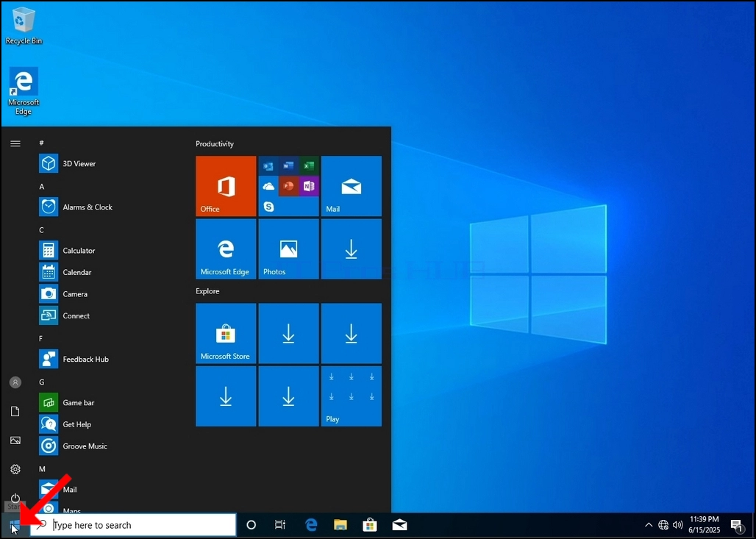Viewport: 756px width, 539px height.
Task: Click the taskbar search box
Action: (134, 525)
